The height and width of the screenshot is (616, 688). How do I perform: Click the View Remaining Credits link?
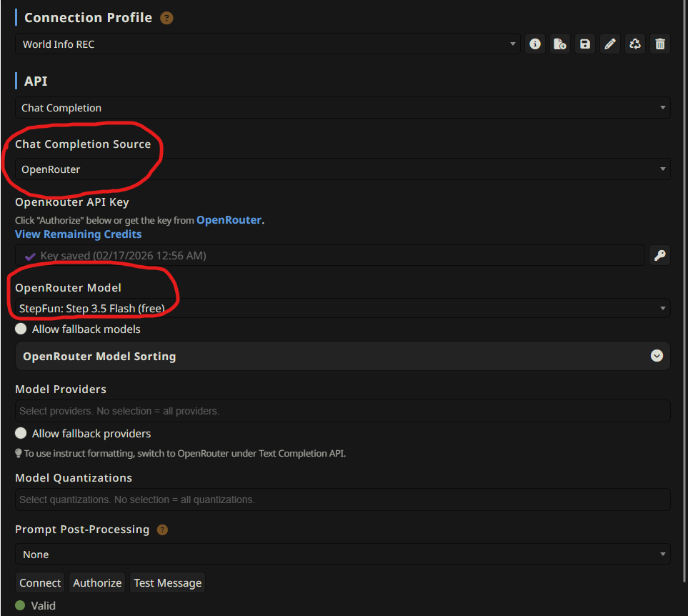(79, 234)
